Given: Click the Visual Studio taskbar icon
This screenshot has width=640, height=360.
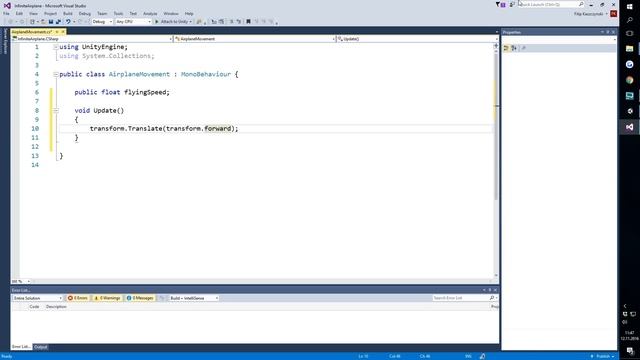Looking at the screenshot, I should (x=629, y=127).
